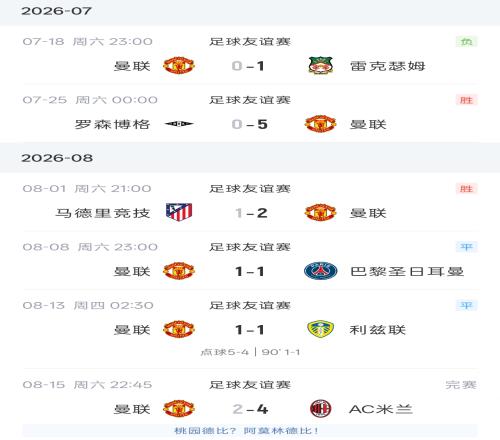Click the Rosenborg club logo

pyautogui.click(x=179, y=124)
